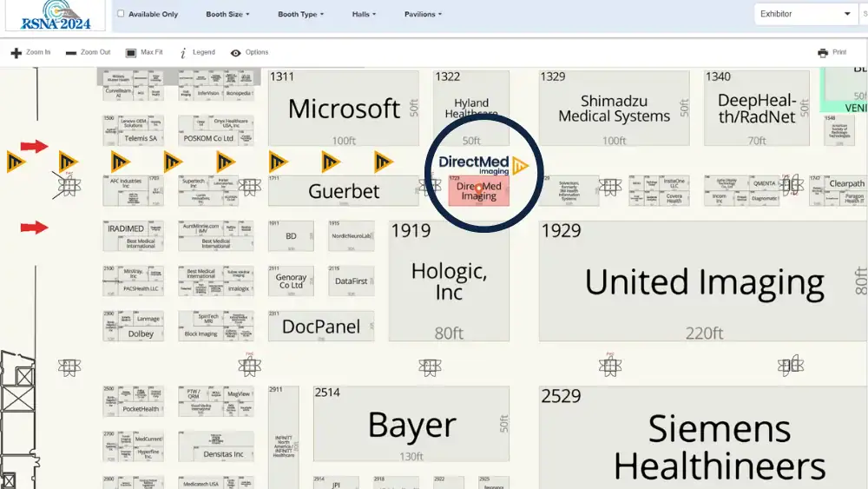This screenshot has width=868, height=489.
Task: Click the Telemis SA booth
Action: (141, 138)
